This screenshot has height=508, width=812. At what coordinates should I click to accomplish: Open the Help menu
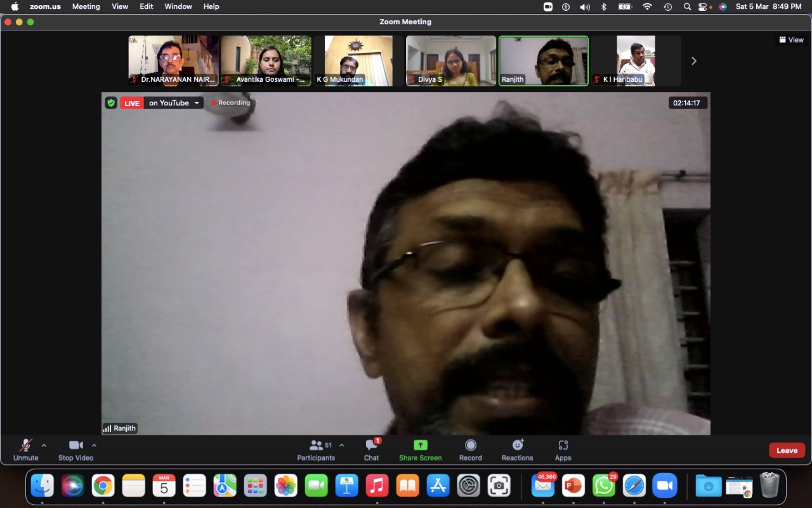point(211,6)
